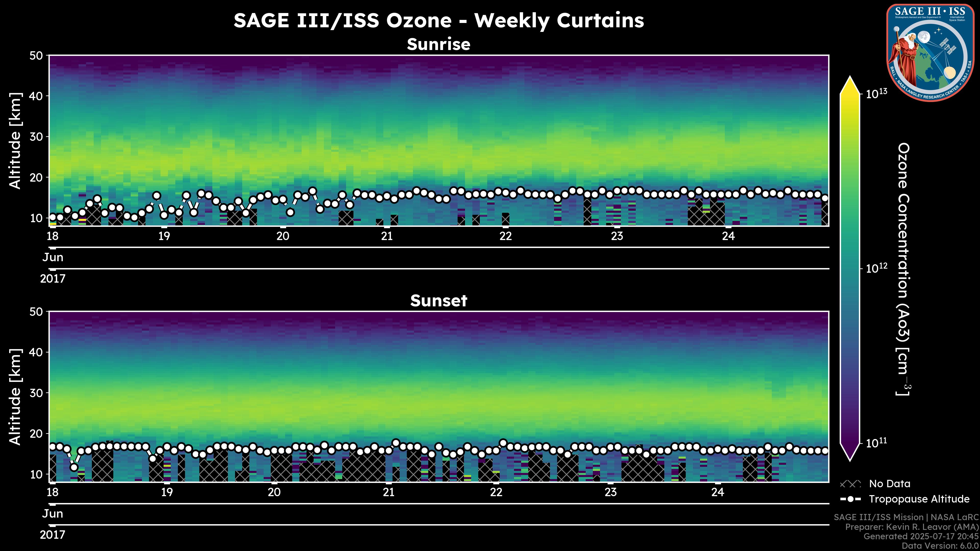Click day 21 tick on Sunrise axis
980x551 pixels.
[387, 236]
